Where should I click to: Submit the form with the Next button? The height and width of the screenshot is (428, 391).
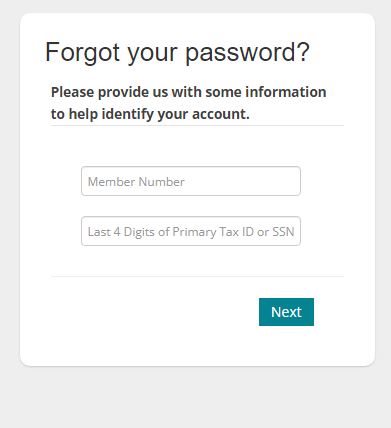click(x=286, y=312)
